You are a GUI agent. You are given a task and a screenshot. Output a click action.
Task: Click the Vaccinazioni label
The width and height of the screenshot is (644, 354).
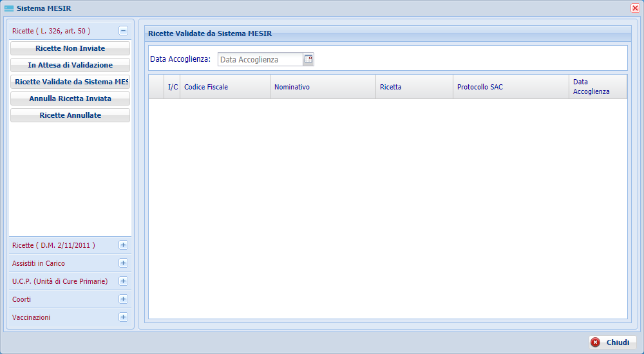(x=31, y=317)
